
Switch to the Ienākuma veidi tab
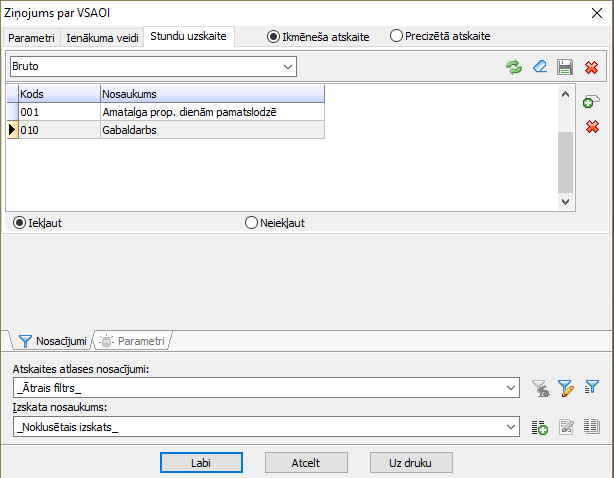click(x=102, y=37)
